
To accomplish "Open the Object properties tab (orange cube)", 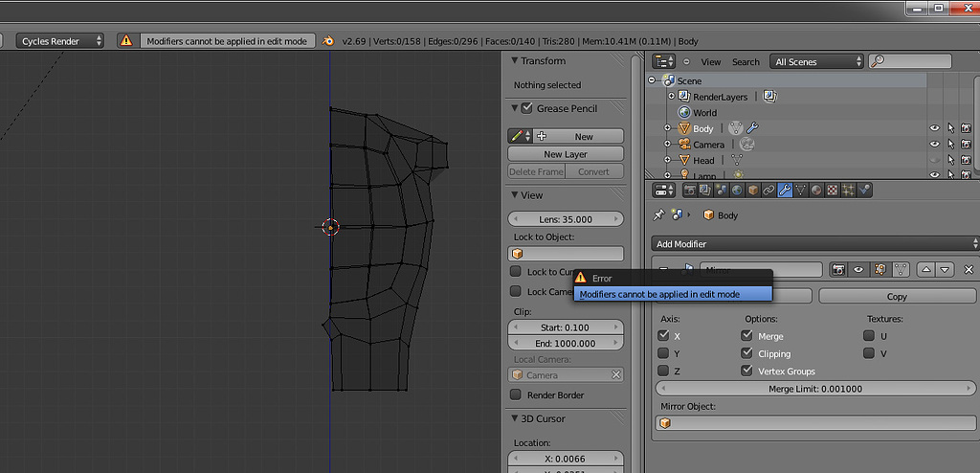I will (753, 191).
